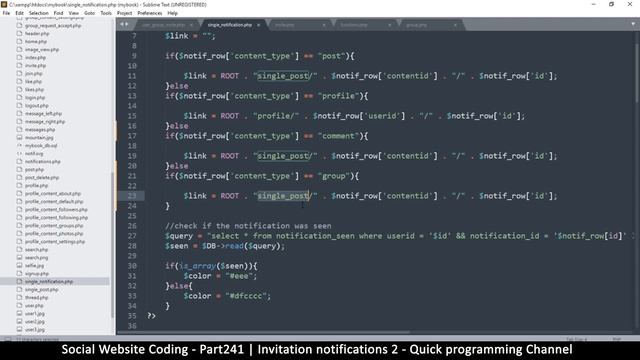Click the mountain.jpg image file icon
640x360 pixels.
pos(19,138)
